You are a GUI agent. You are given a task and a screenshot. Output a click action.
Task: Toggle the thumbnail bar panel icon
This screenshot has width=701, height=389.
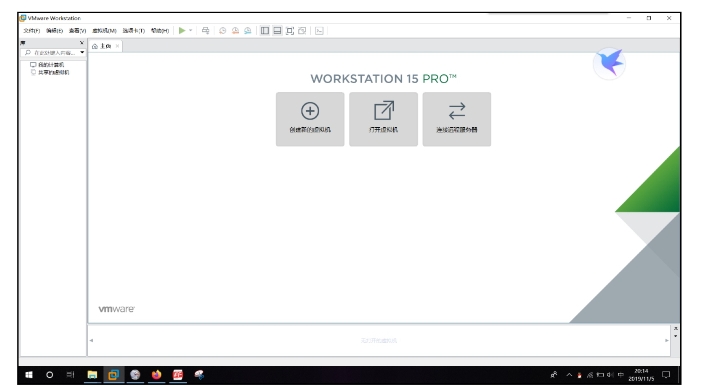click(277, 30)
